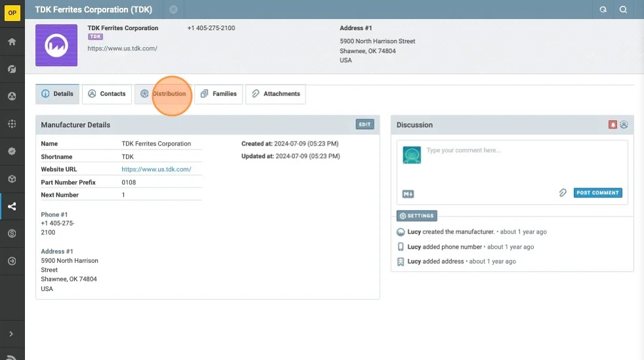
Task: Click the share-nodes icon in sidebar
Action: pos(12,207)
